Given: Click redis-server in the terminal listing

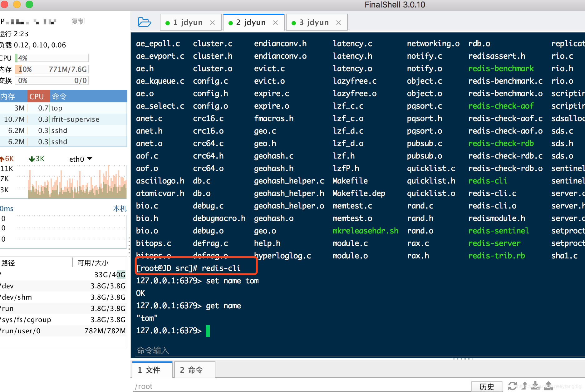Looking at the screenshot, I should pyautogui.click(x=494, y=243).
